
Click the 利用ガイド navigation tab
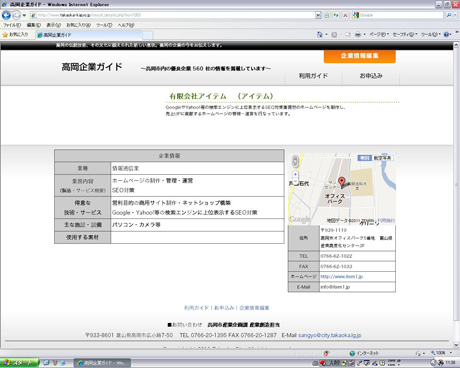pyautogui.click(x=313, y=76)
